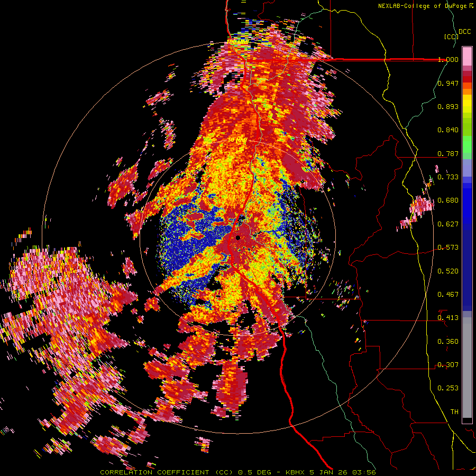Viewport: 476px width, 476px height.
Task: Click the KBHX station identifier in caption
Action: pos(296,472)
